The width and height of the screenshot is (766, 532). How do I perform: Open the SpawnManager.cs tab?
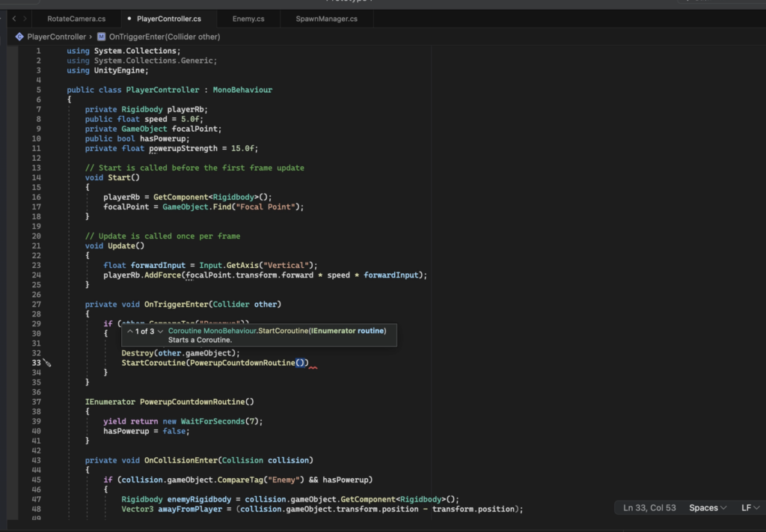tap(326, 18)
